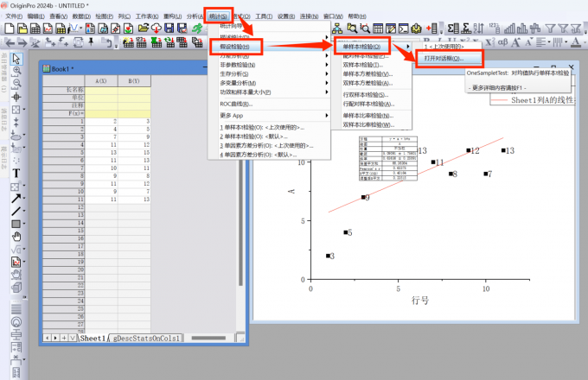This screenshot has width=588, height=380.
Task: Select column header A(X) in Book1
Action: (x=101, y=81)
